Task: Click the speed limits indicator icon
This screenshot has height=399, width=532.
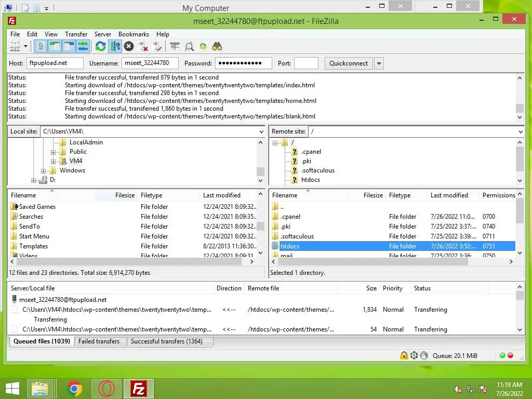Action: pos(424,355)
